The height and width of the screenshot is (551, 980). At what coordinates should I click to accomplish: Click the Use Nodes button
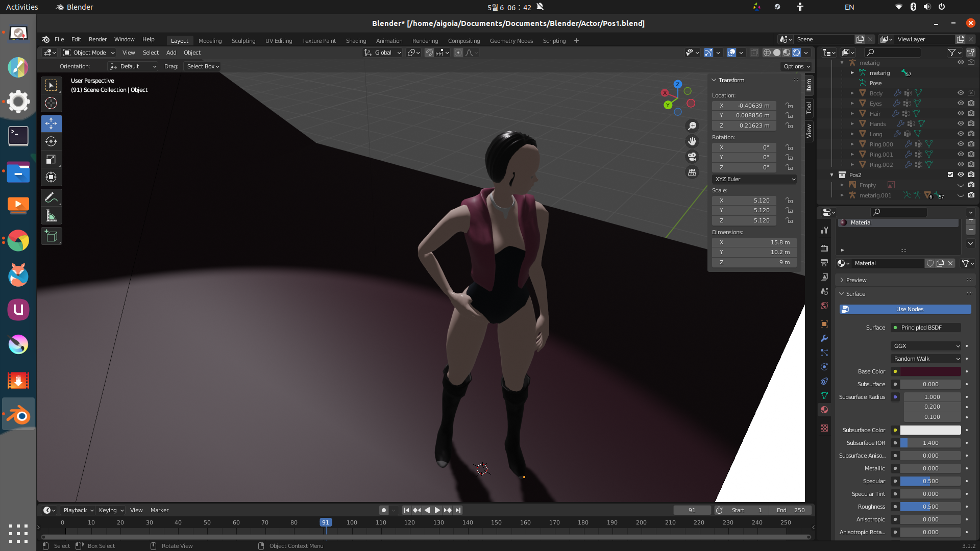(x=905, y=309)
